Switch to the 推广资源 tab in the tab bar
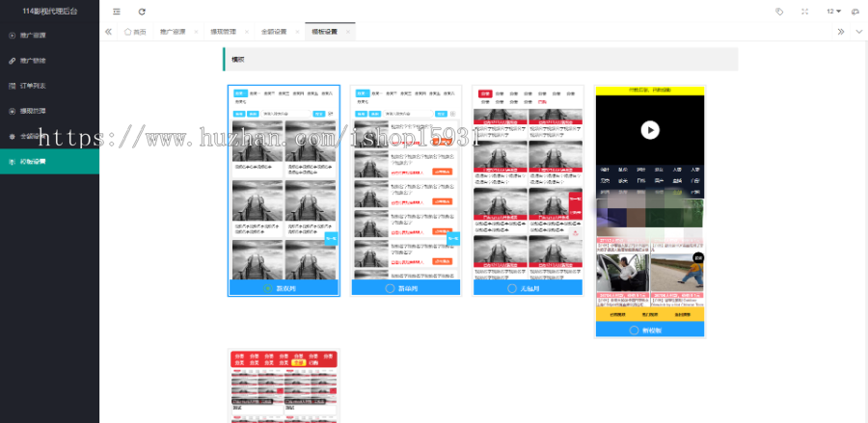The height and width of the screenshot is (423, 868). point(173,32)
